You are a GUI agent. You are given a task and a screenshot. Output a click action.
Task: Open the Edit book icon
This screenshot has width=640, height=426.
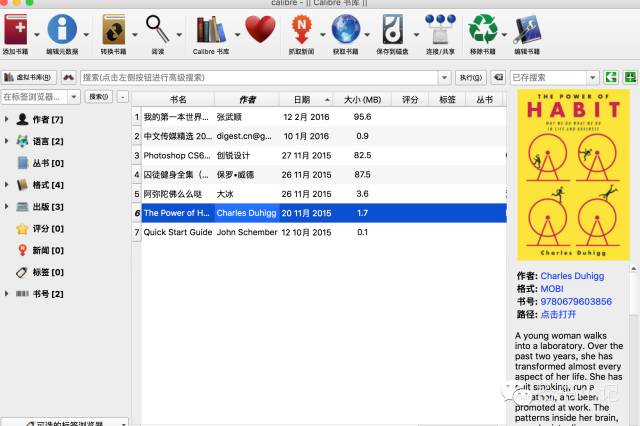[x=527, y=29]
